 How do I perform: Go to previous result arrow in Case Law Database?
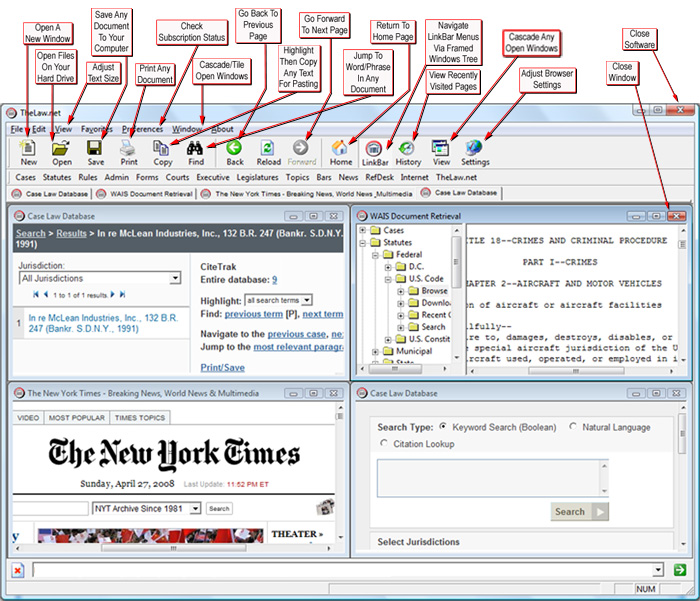pyautogui.click(x=46, y=294)
